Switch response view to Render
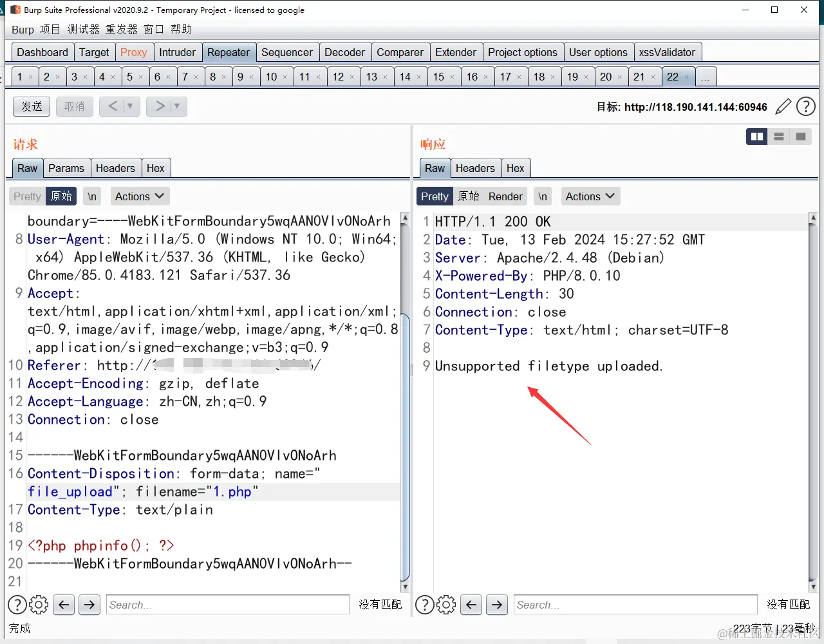This screenshot has width=824, height=644. click(505, 196)
